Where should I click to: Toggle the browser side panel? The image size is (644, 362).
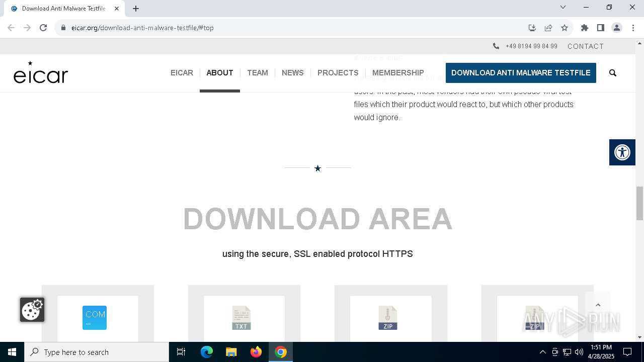pos(601,28)
